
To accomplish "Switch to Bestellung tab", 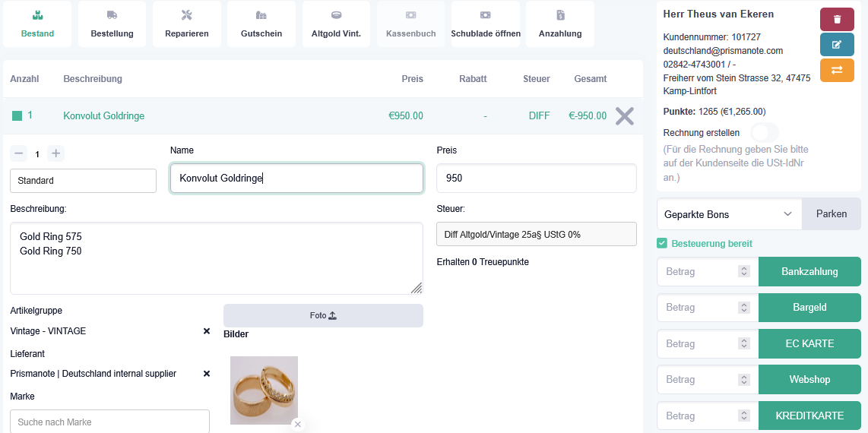I will [x=112, y=24].
